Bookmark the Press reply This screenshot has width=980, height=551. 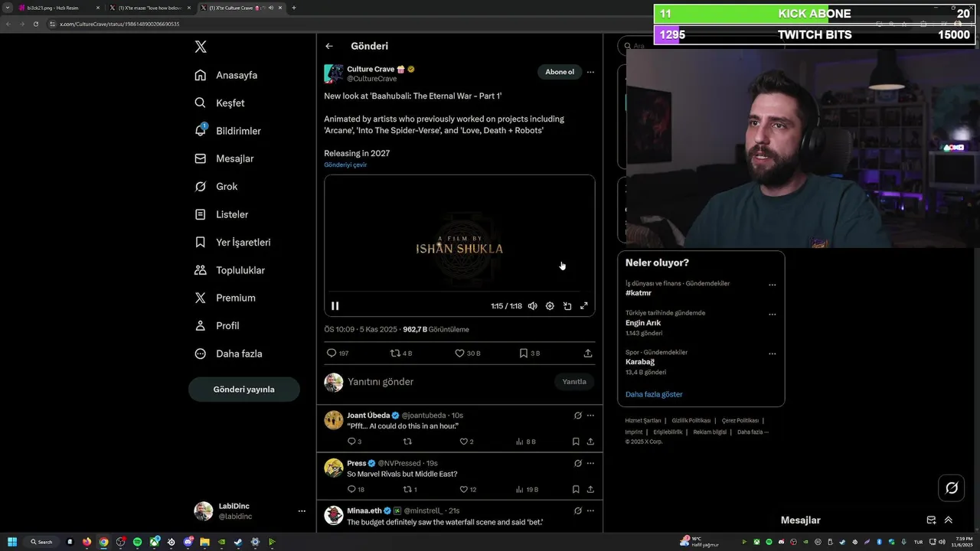[x=576, y=489]
